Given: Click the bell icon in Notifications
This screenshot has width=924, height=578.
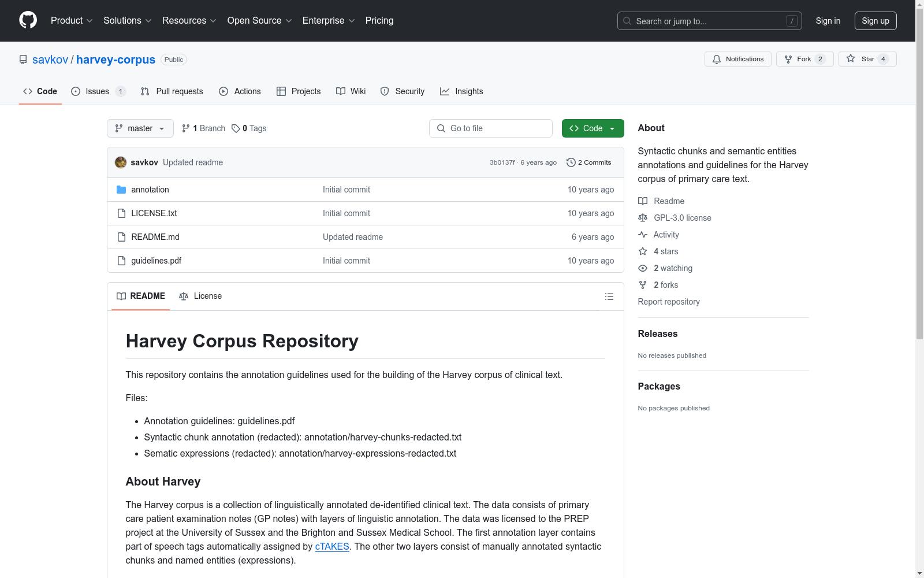Looking at the screenshot, I should click(717, 59).
